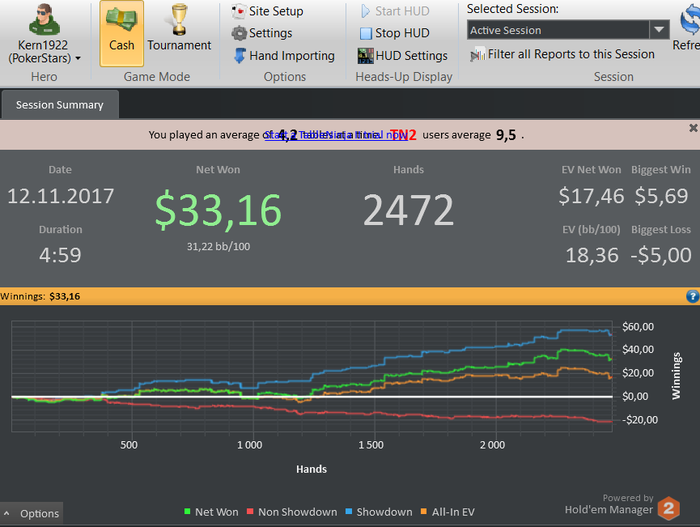Screen dimensions: 700x527
Task: Click the Options caret arrow icon
Action: pyautogui.click(x=7, y=514)
